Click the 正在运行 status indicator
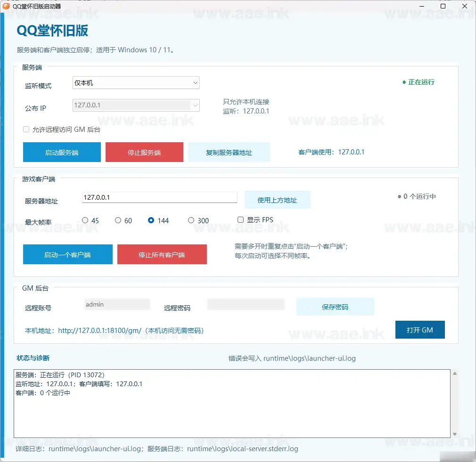This screenshot has width=476, height=462. pos(419,82)
